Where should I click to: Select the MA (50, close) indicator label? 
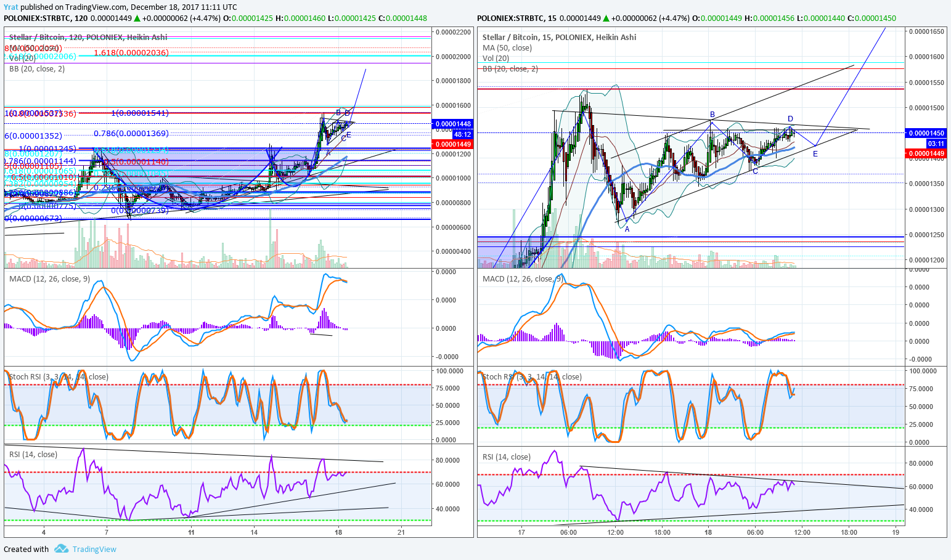(x=507, y=47)
